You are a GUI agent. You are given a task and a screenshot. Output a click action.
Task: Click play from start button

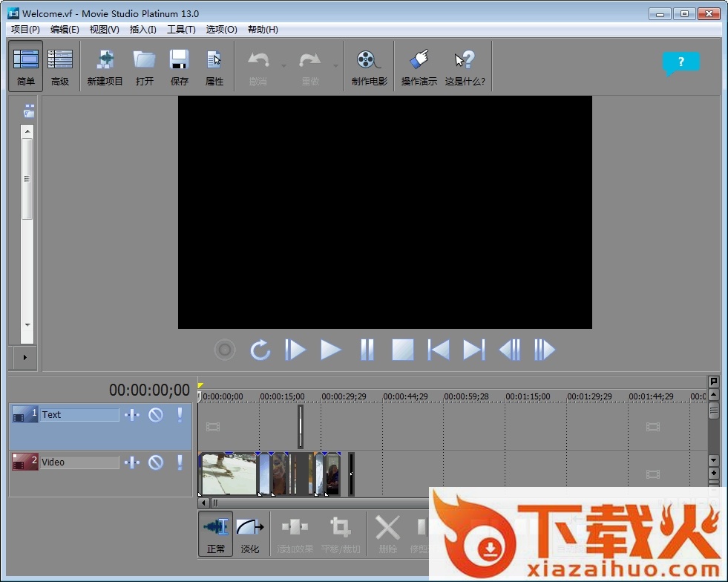[296, 350]
